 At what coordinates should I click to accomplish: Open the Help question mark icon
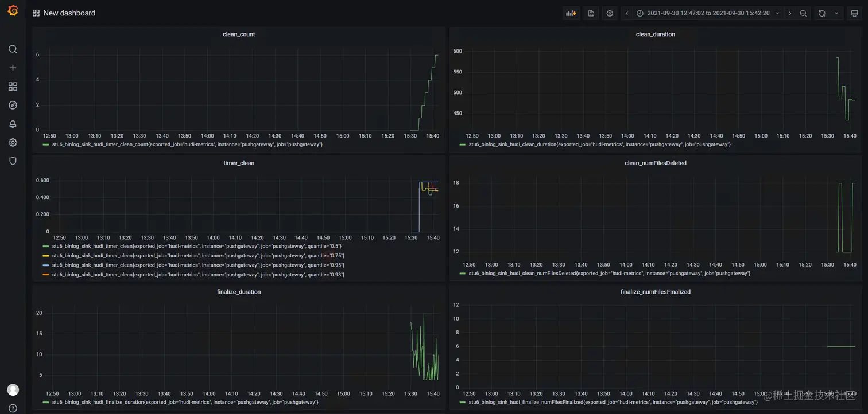13,408
